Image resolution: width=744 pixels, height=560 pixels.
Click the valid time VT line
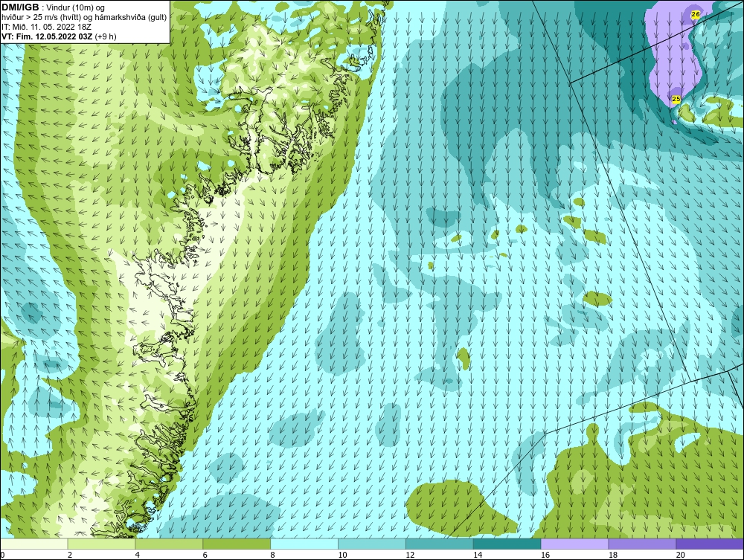tap(59, 36)
